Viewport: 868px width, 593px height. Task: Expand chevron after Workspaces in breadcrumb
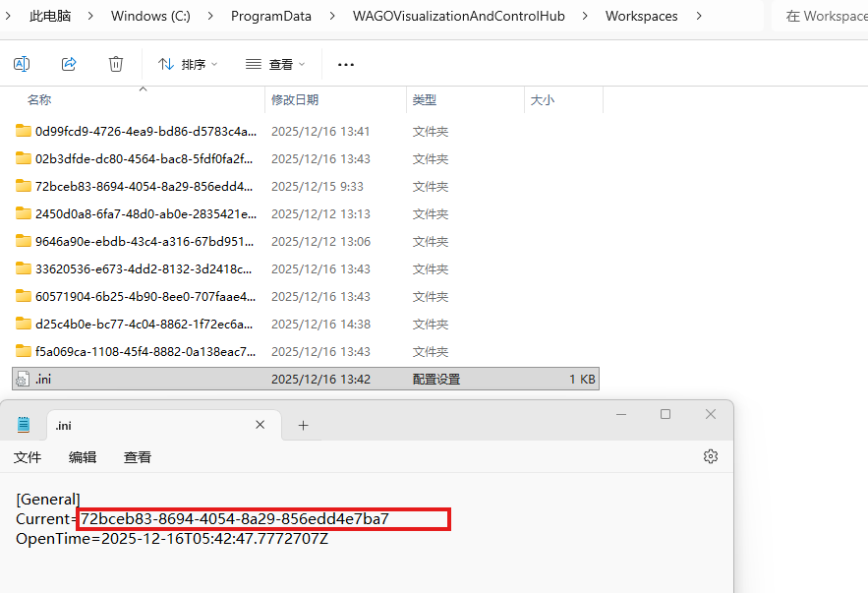click(699, 16)
